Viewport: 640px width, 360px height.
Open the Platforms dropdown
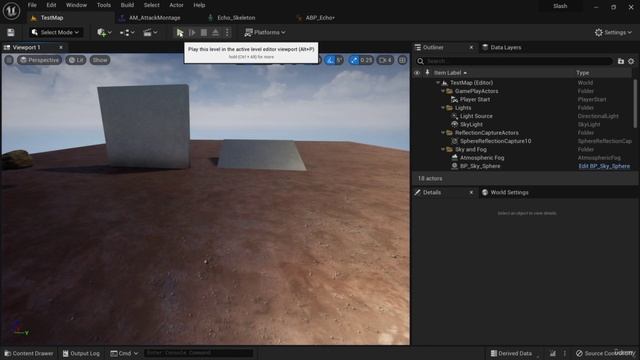coord(265,33)
